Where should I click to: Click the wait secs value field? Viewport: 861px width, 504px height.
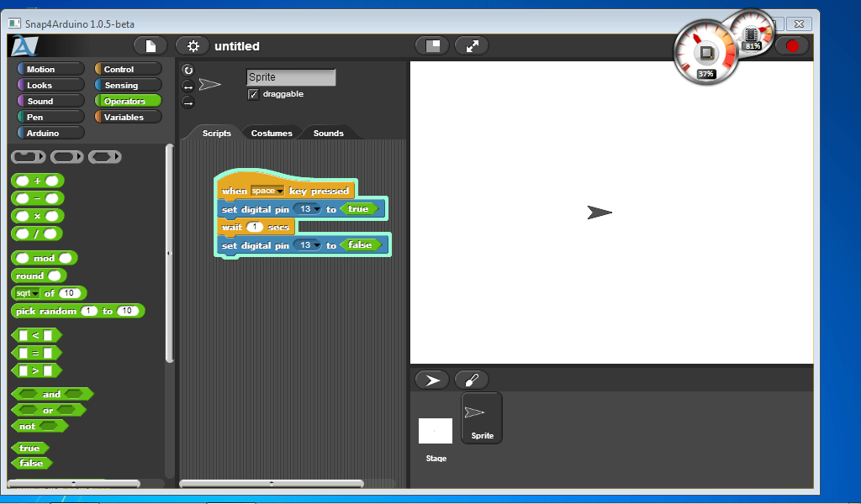click(255, 227)
